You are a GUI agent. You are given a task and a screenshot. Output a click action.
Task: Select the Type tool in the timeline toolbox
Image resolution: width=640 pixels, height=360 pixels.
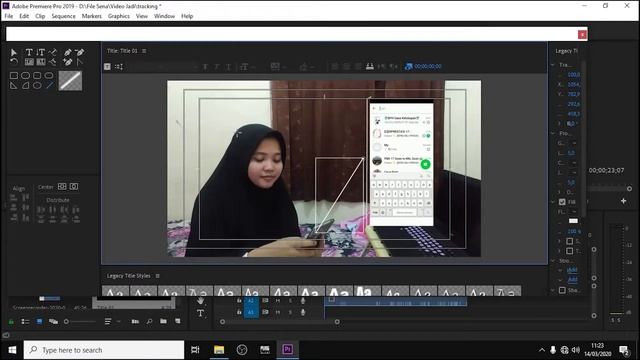pyautogui.click(x=200, y=313)
